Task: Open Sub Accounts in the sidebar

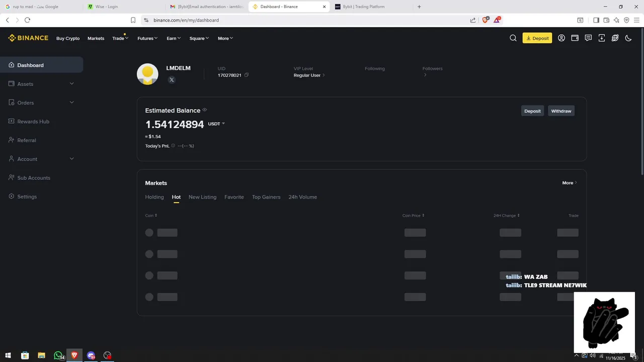Action: tap(41, 177)
